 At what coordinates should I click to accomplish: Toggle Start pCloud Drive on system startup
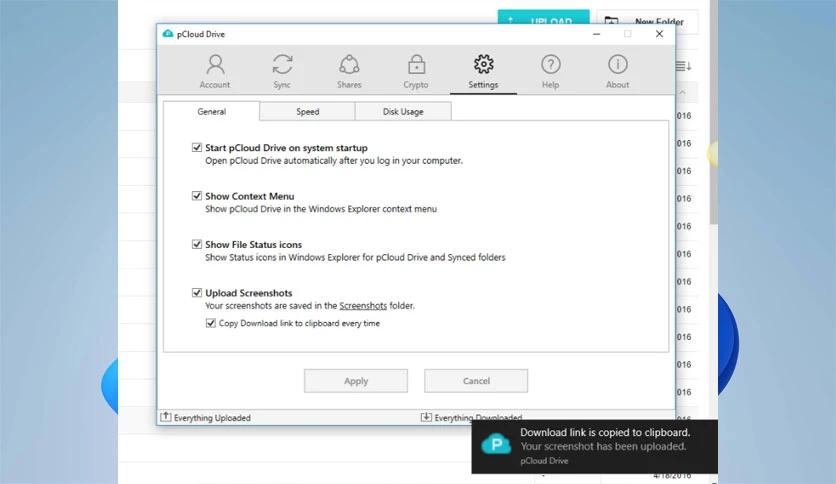pyautogui.click(x=197, y=147)
